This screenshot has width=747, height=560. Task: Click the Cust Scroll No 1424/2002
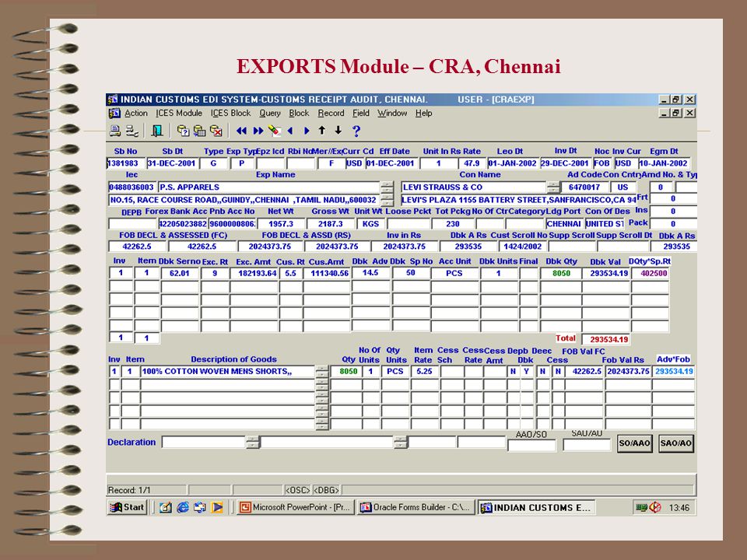click(523, 247)
